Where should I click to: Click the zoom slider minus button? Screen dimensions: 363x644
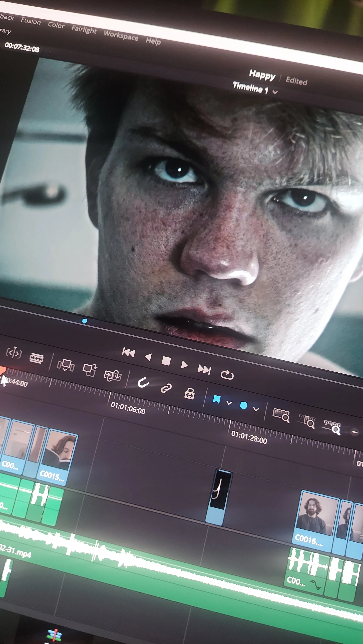pos(354,432)
